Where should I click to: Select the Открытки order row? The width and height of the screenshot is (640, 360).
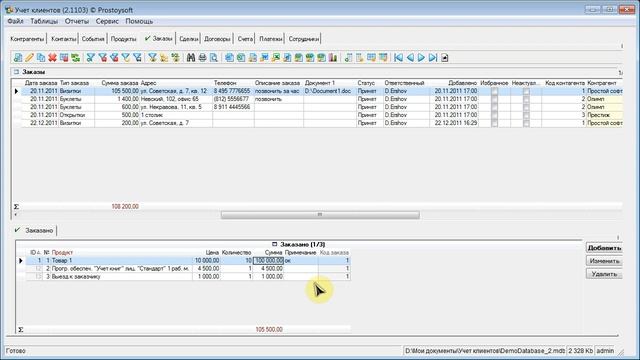coord(322,115)
